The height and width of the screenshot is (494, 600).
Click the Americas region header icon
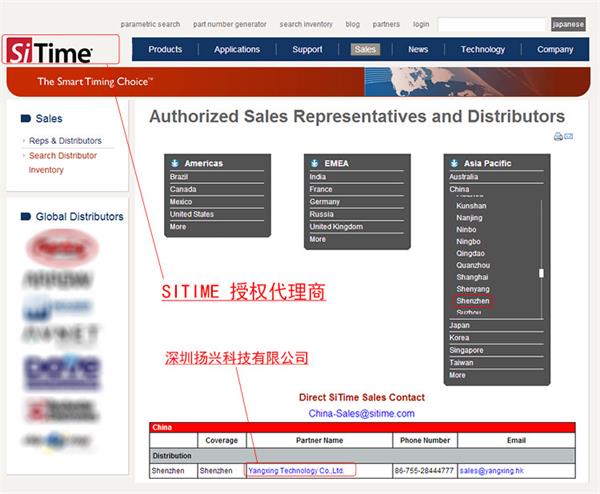pyautogui.click(x=175, y=163)
